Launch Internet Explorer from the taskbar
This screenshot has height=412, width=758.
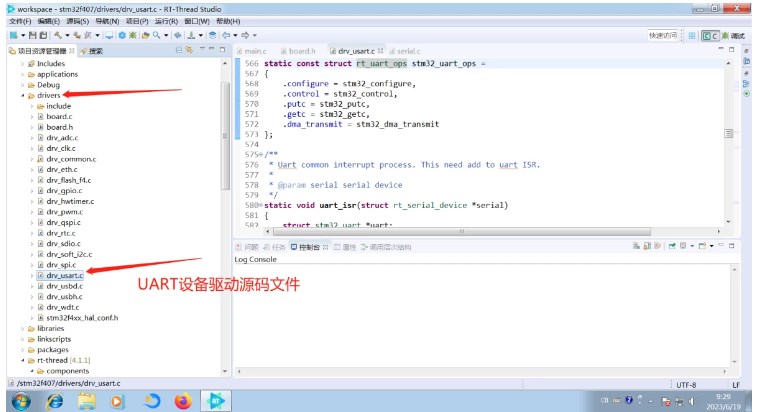point(54,401)
